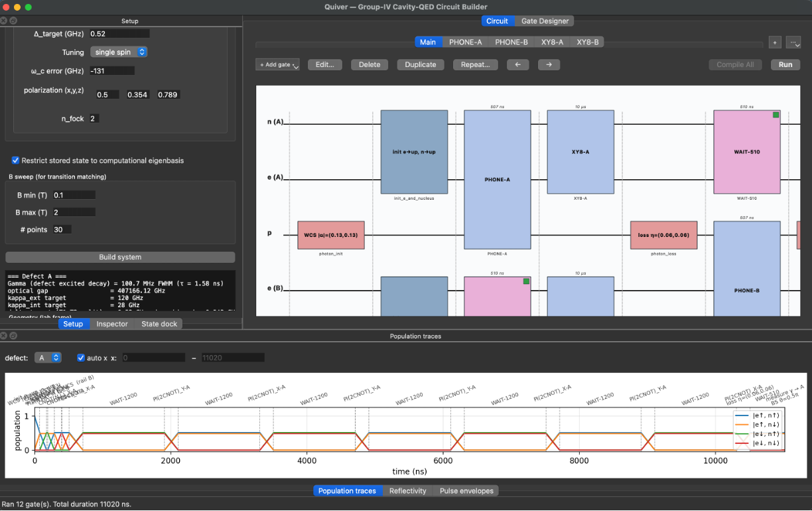Click the status bar 'Ran 12 gate(s)' message

66,504
